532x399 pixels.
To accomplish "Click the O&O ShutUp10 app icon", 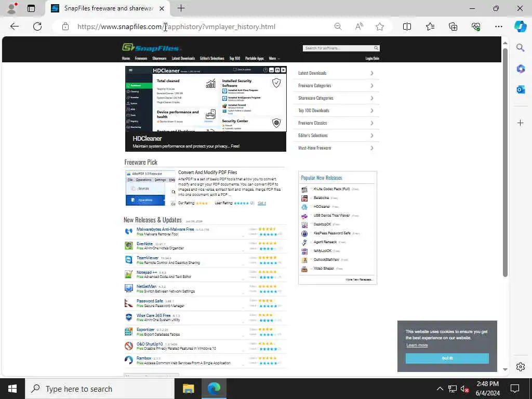I will click(129, 345).
